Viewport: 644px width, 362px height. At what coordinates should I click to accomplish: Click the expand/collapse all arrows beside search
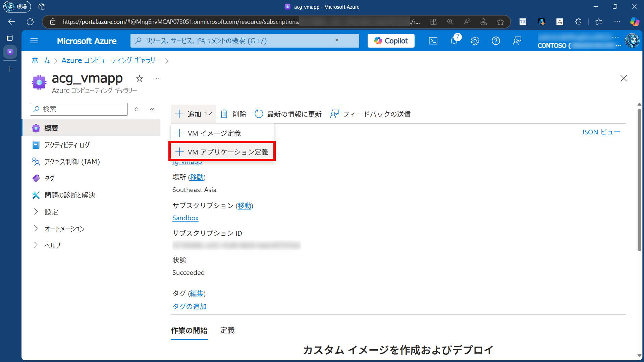tap(136, 109)
